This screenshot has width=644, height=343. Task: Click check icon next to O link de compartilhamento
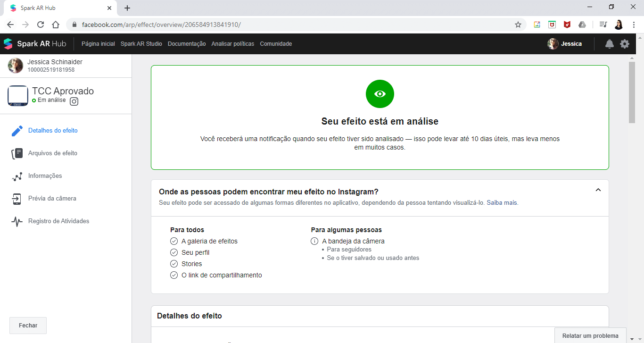174,275
